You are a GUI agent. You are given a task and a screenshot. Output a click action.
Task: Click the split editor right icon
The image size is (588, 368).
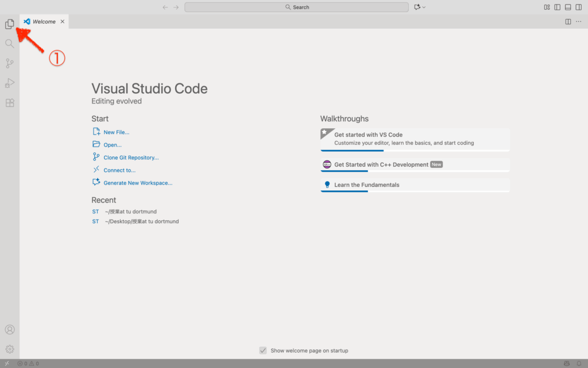568,22
